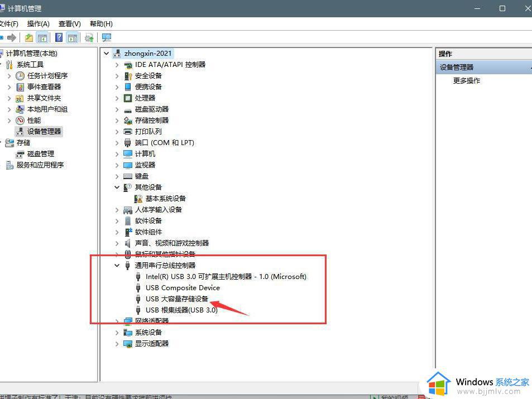The height and width of the screenshot is (399, 532).
Task: Click the monitor icon in the toolbar
Action: click(x=107, y=37)
